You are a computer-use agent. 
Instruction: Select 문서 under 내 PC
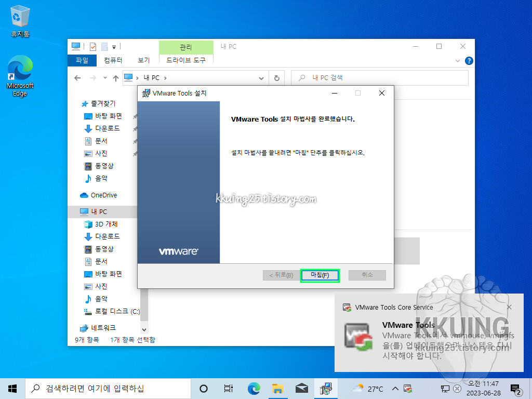coord(101,262)
